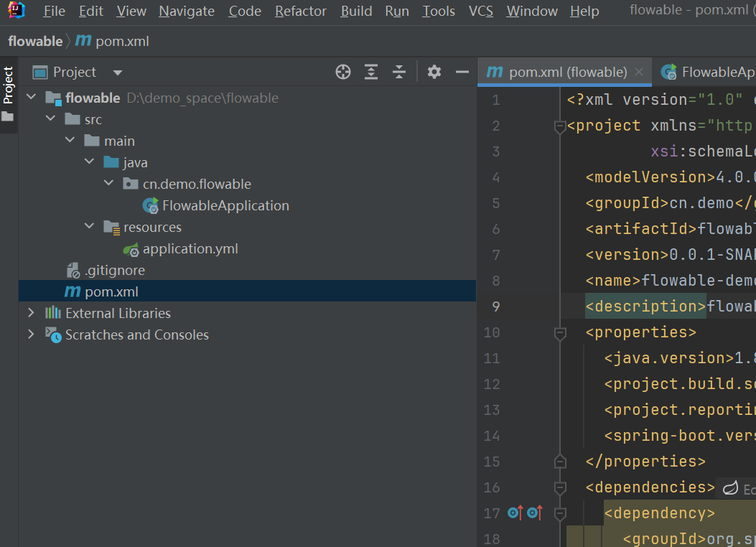
Task: Open the Tools menu
Action: pos(438,11)
